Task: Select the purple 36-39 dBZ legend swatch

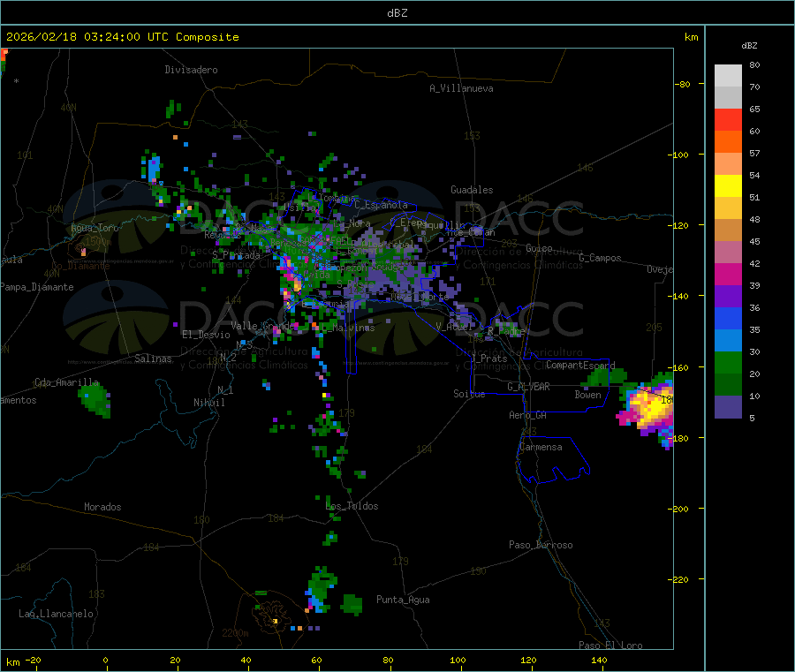Action: [x=728, y=297]
